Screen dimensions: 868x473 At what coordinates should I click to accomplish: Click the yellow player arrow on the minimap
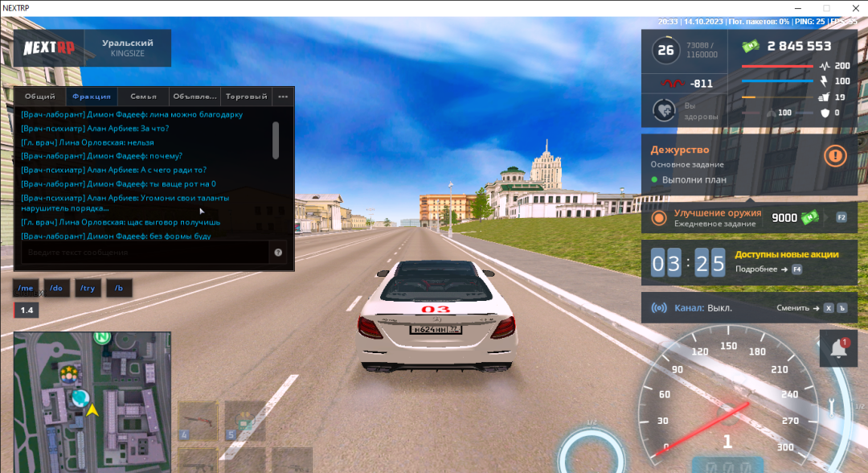click(92, 410)
